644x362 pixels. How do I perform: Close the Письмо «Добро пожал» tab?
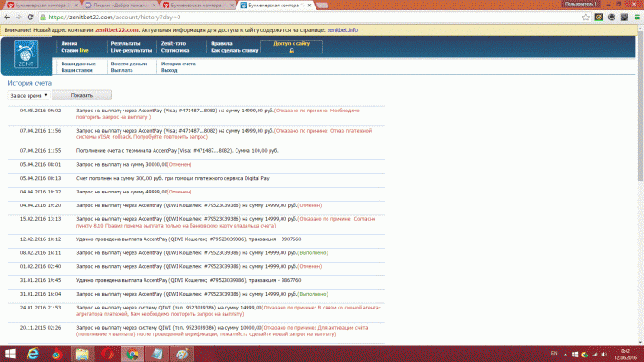pos(154,6)
